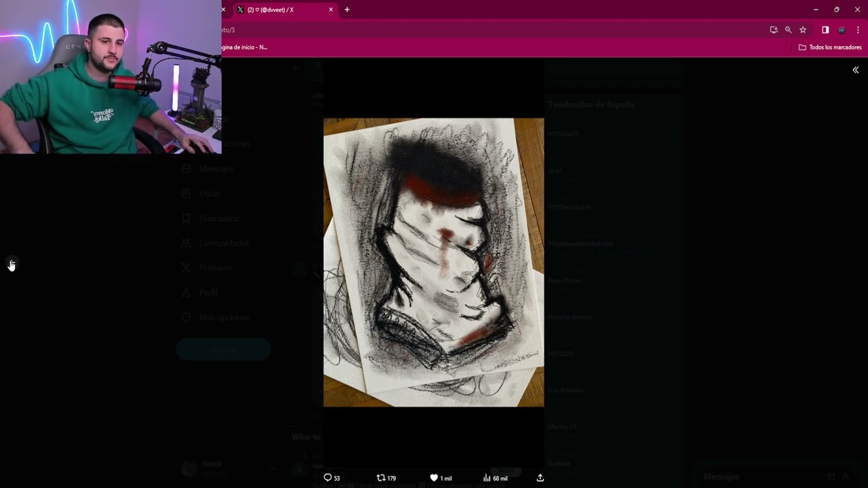Open Chrome side panel icon
The height and width of the screenshot is (488, 868).
825,30
